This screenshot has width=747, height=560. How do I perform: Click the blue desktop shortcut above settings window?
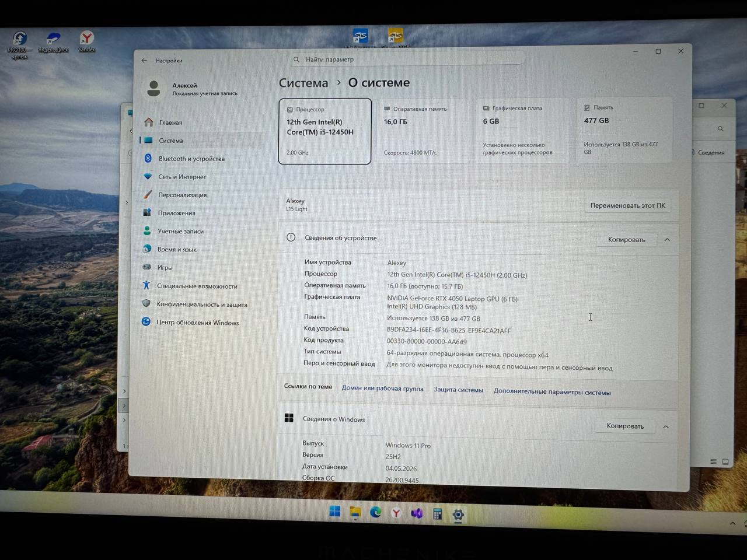pyautogui.click(x=360, y=37)
